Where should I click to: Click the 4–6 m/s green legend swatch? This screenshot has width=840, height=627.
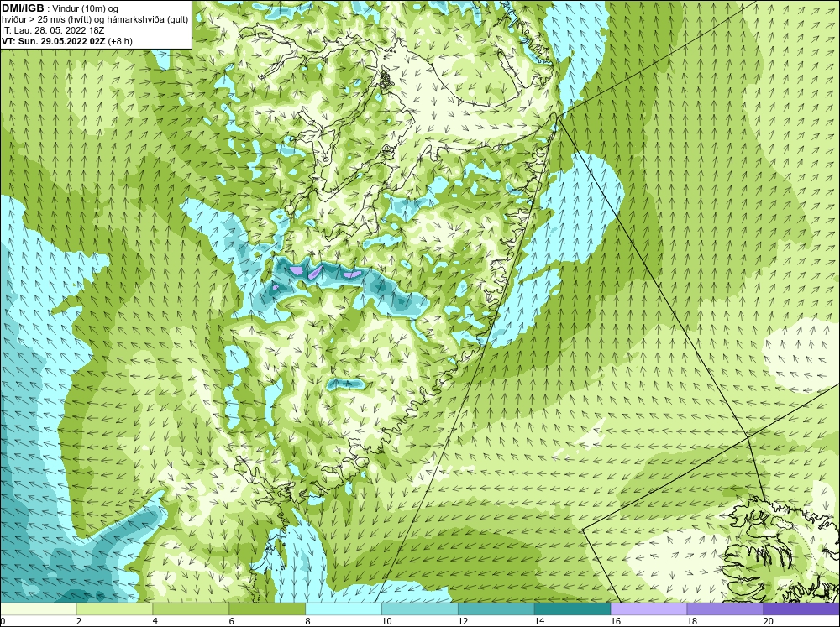pos(191,609)
